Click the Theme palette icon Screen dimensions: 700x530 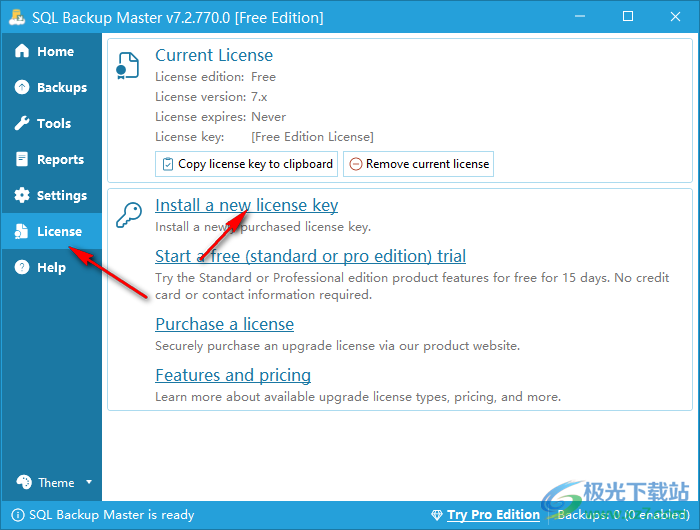pos(23,483)
